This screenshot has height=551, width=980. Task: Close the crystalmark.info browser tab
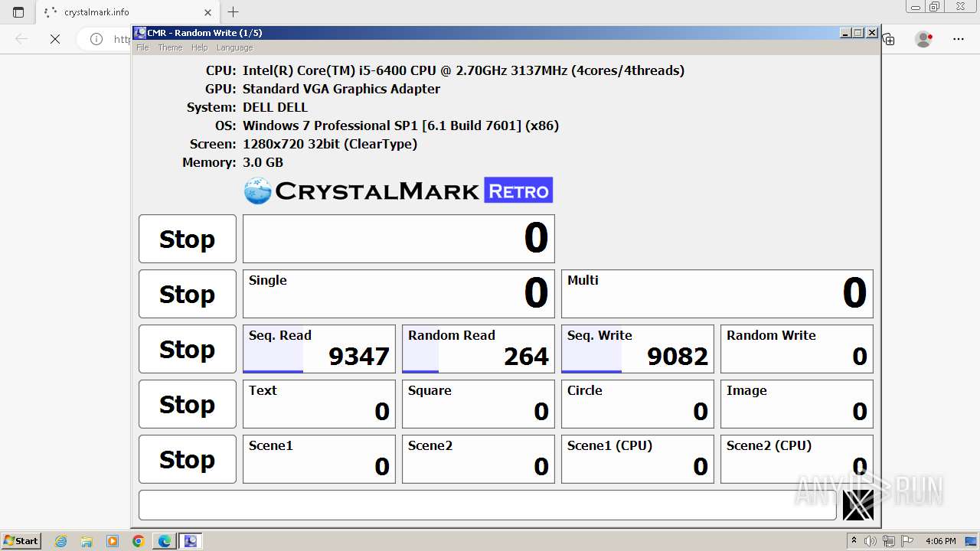207,12
